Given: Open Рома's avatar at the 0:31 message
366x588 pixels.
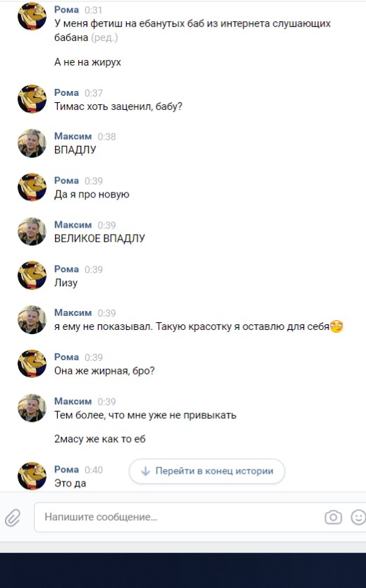Looking at the screenshot, I should 32,16.
